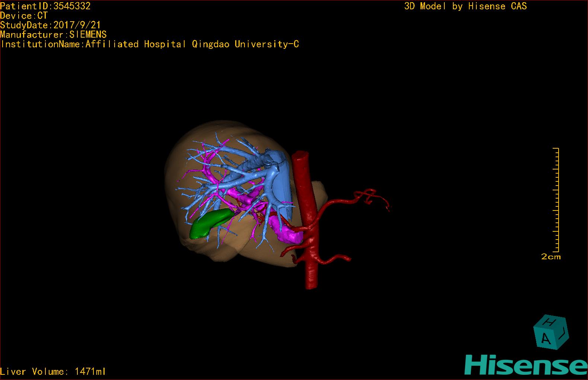Click the orientation cube's H face
The width and height of the screenshot is (588, 380).
click(x=550, y=321)
